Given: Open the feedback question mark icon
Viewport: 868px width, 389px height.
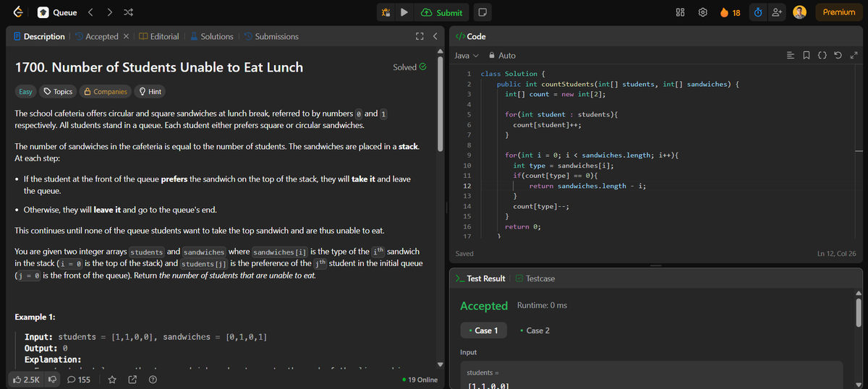Looking at the screenshot, I should click(x=153, y=379).
